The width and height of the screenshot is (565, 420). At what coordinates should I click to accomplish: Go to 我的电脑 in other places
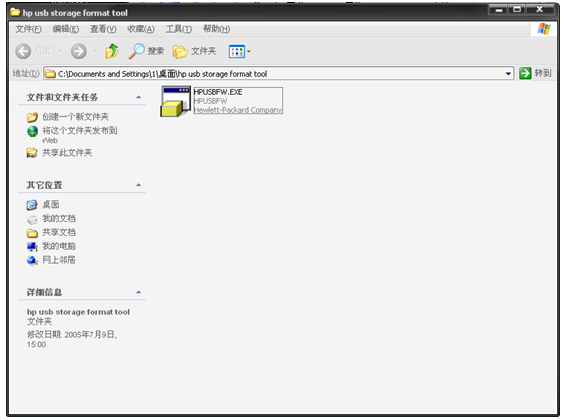click(59, 246)
